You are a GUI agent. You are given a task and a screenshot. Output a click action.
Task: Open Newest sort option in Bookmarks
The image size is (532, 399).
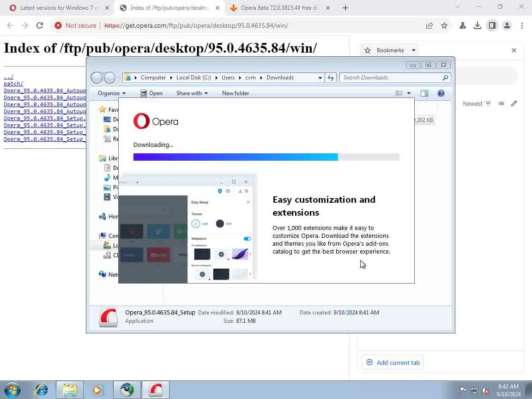477,104
